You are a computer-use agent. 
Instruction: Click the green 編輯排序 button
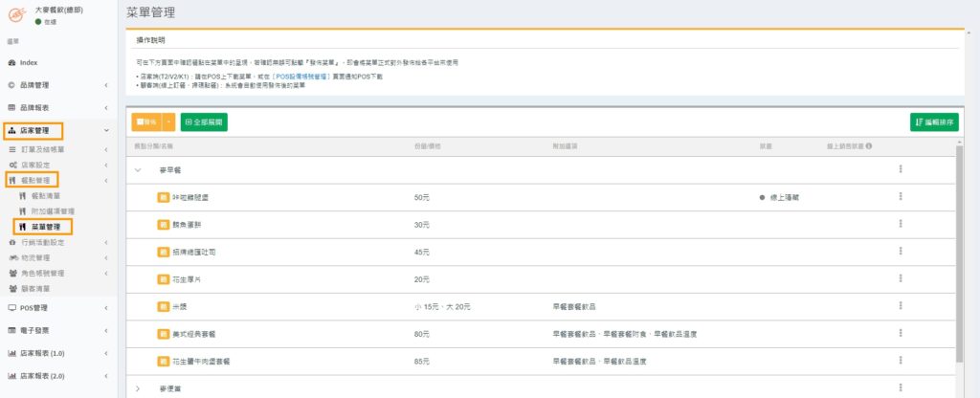click(x=934, y=122)
